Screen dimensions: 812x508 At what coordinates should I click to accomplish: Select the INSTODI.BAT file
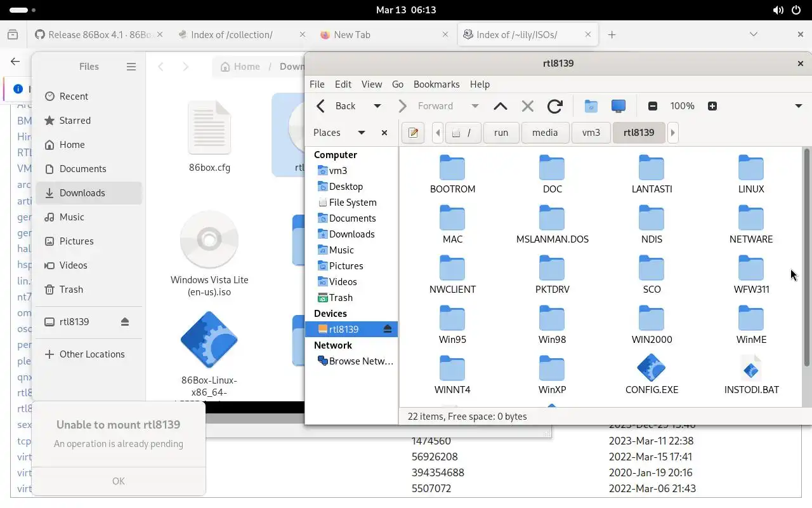[751, 375]
